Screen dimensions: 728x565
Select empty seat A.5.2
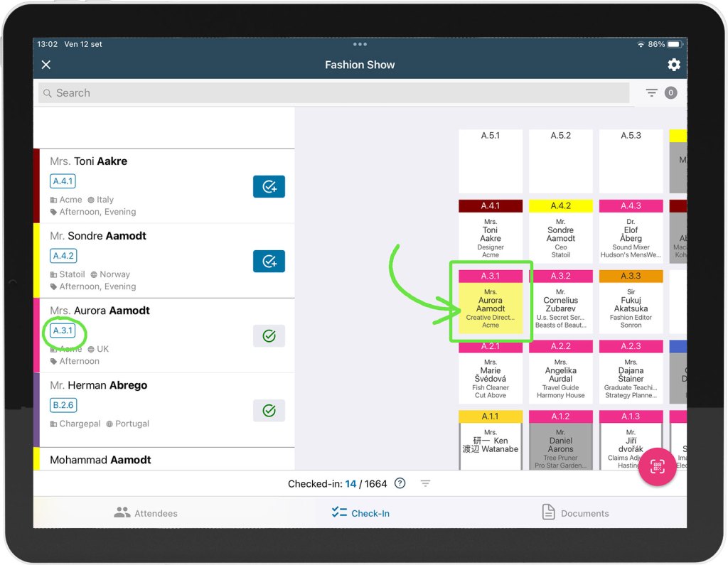[x=560, y=161]
